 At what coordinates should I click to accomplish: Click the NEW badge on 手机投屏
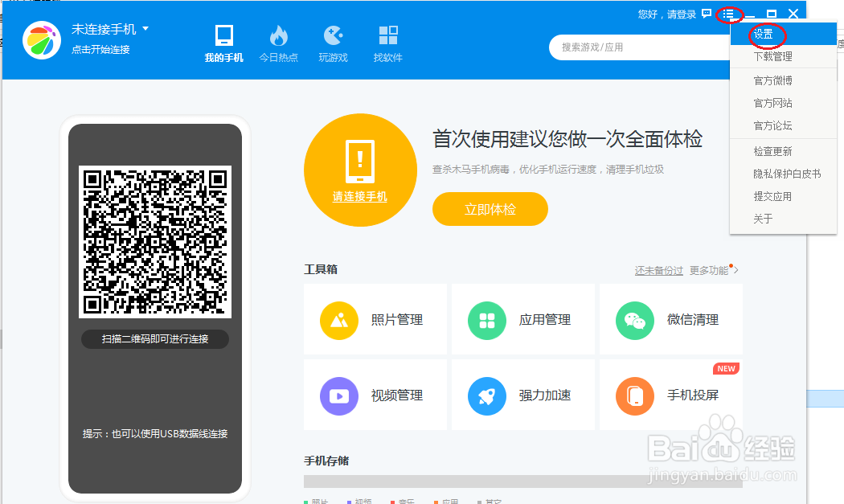726,369
